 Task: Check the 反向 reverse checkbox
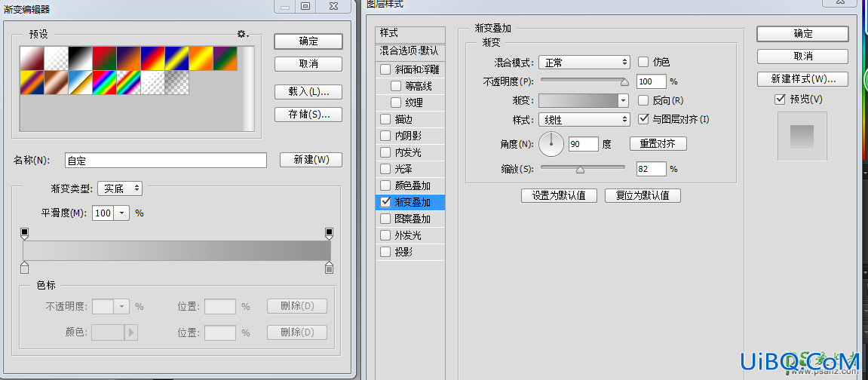click(643, 100)
